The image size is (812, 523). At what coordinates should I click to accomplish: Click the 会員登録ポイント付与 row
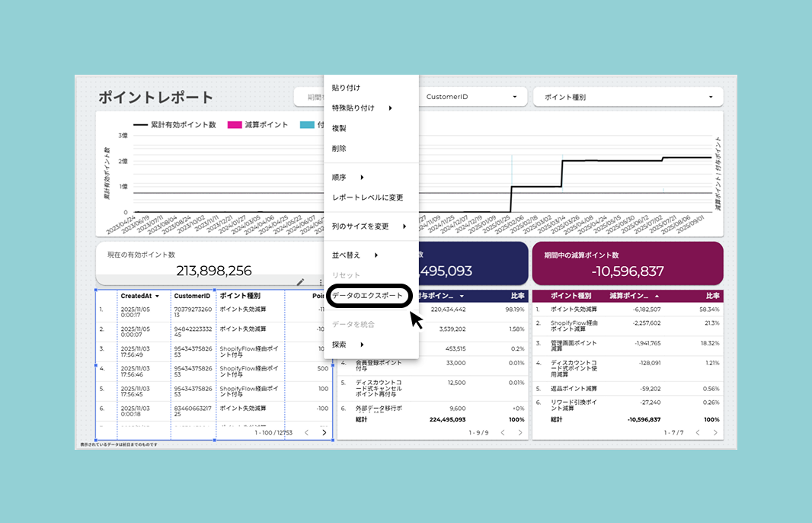point(433,365)
